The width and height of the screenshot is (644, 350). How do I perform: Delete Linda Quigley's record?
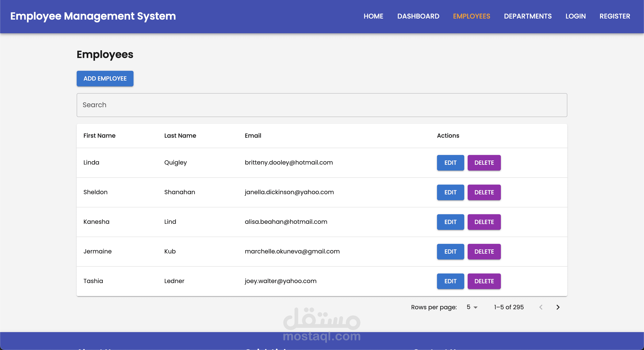click(484, 163)
